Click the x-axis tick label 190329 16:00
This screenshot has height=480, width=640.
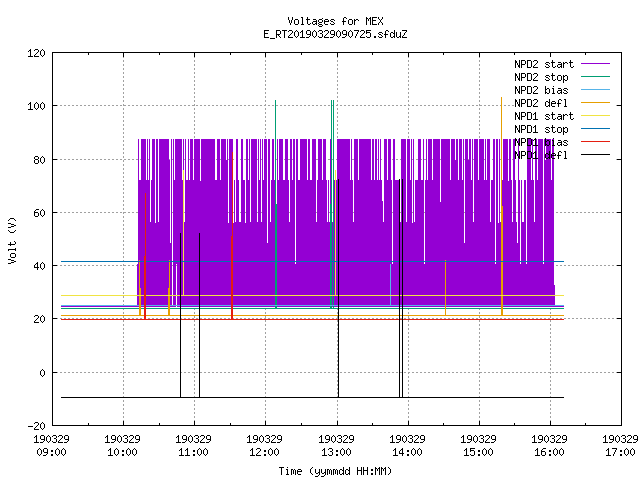pos(549,446)
